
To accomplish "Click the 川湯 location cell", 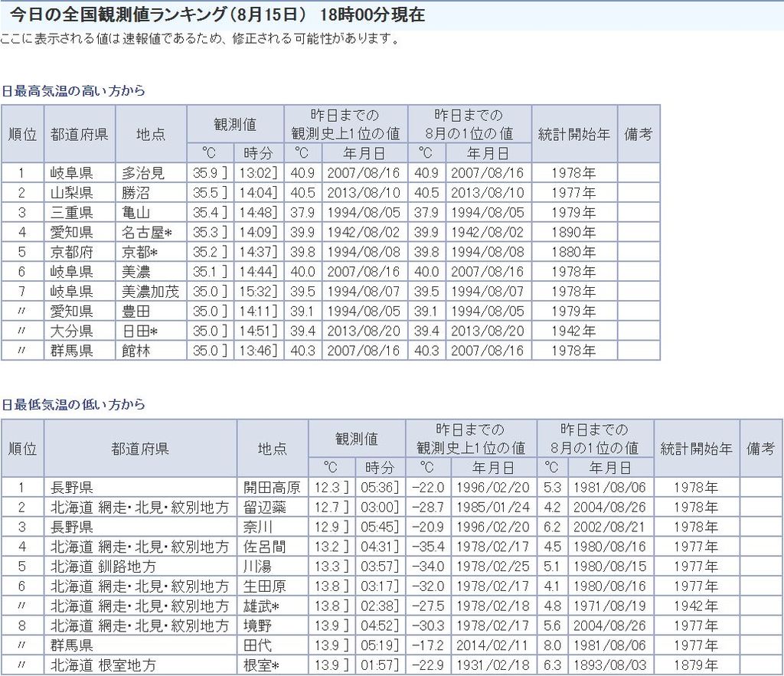I will pyautogui.click(x=258, y=567).
